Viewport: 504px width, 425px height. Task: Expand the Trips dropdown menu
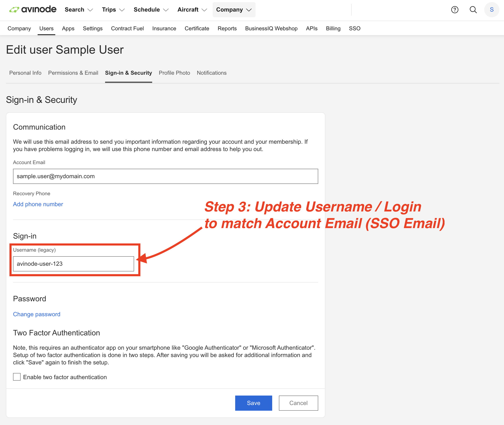[x=113, y=10]
